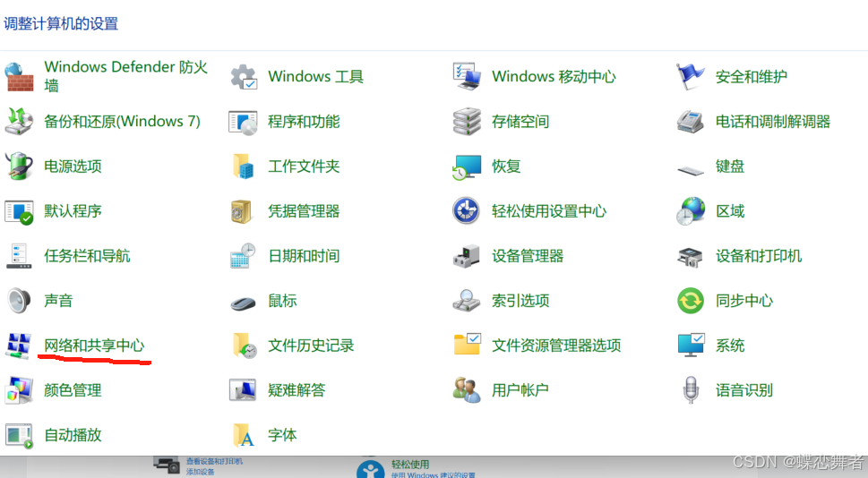Click the 备份和还原(Windows 7) link

[x=123, y=121]
